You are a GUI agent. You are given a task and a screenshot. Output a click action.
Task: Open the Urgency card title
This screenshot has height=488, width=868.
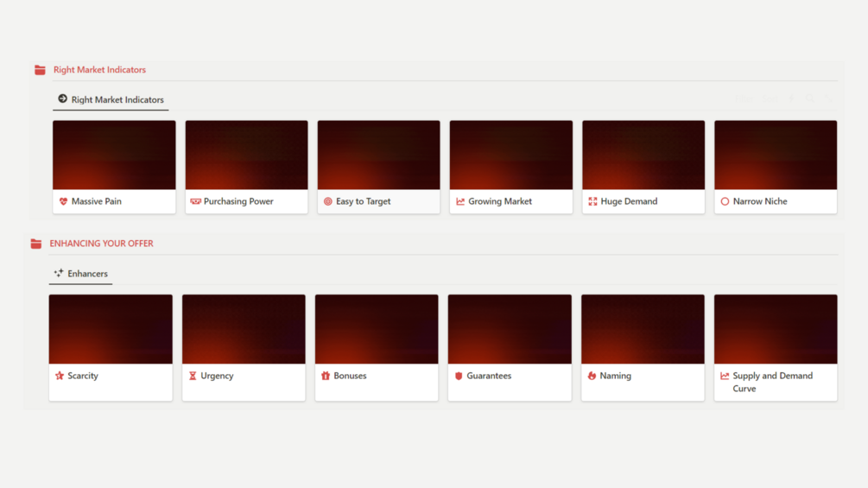(x=217, y=376)
